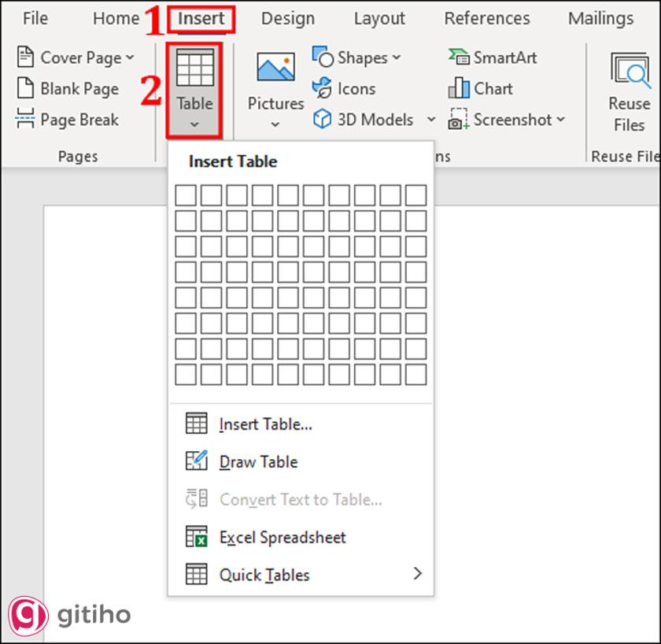Open the 3D Models dropdown arrow
This screenshot has width=661, height=644.
pyautogui.click(x=430, y=119)
